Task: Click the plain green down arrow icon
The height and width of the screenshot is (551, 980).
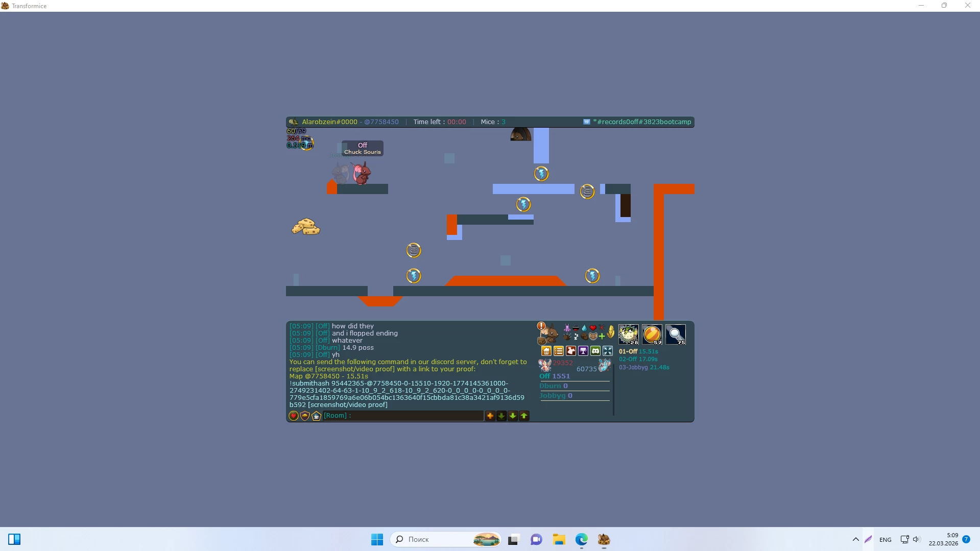Action: [x=513, y=416]
